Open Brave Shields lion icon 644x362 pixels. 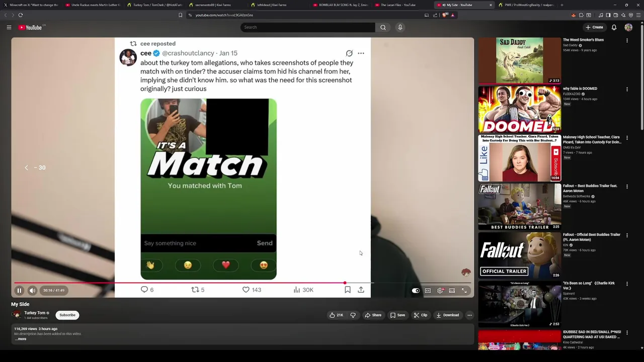point(445,15)
